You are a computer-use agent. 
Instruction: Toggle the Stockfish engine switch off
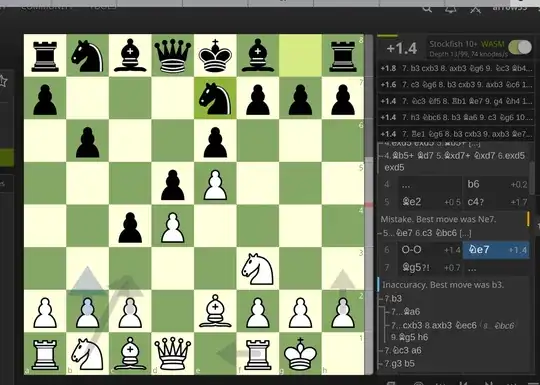[520, 48]
